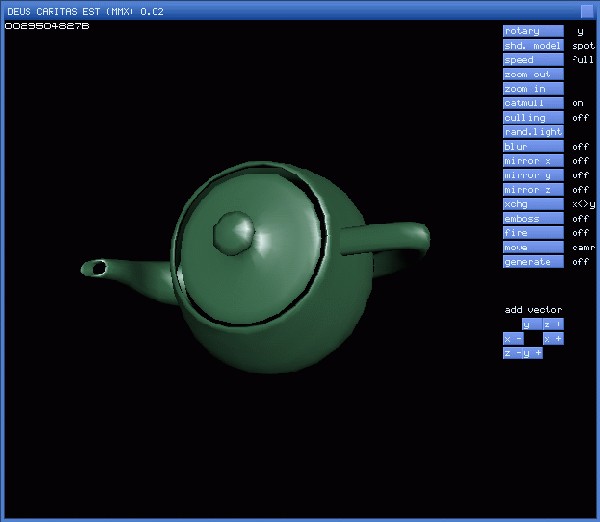Enable culling
This screenshot has height=522, width=600.
point(533,118)
